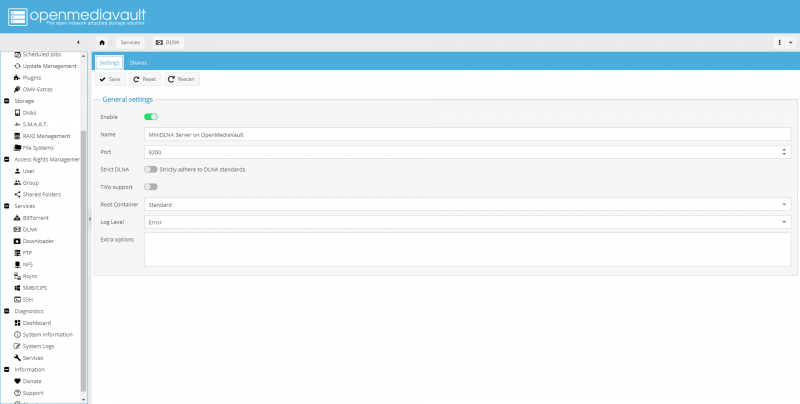Enable the TiVo support switch

tap(151, 187)
